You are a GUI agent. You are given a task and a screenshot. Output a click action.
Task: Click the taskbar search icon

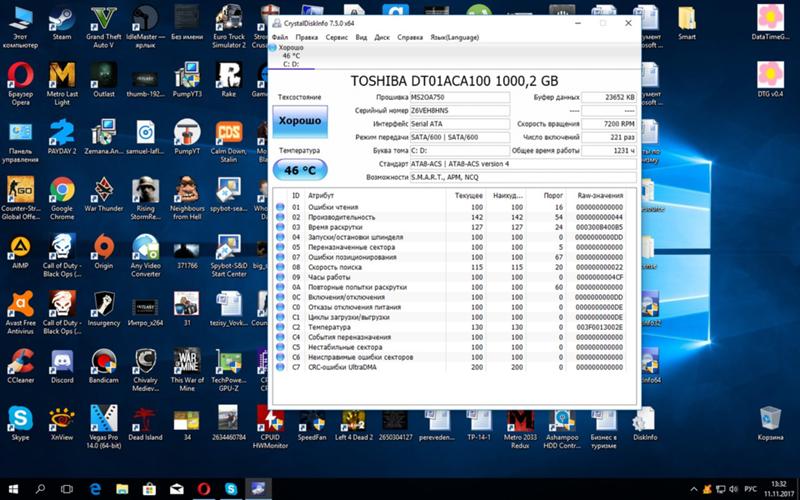(x=40, y=489)
